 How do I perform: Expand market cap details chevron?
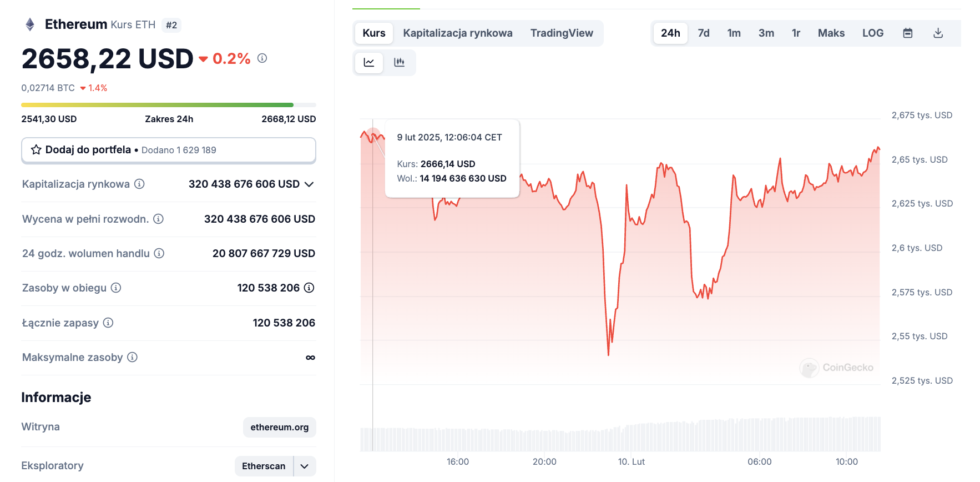click(310, 184)
